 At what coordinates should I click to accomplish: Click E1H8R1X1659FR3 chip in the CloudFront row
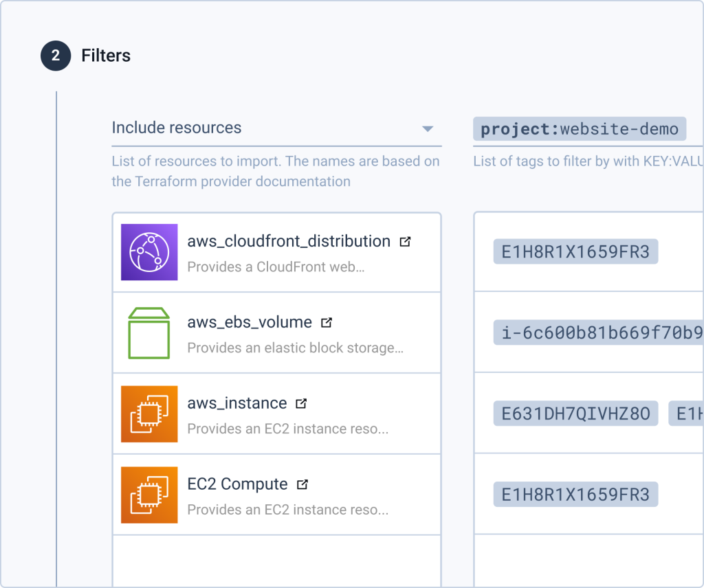(x=575, y=252)
